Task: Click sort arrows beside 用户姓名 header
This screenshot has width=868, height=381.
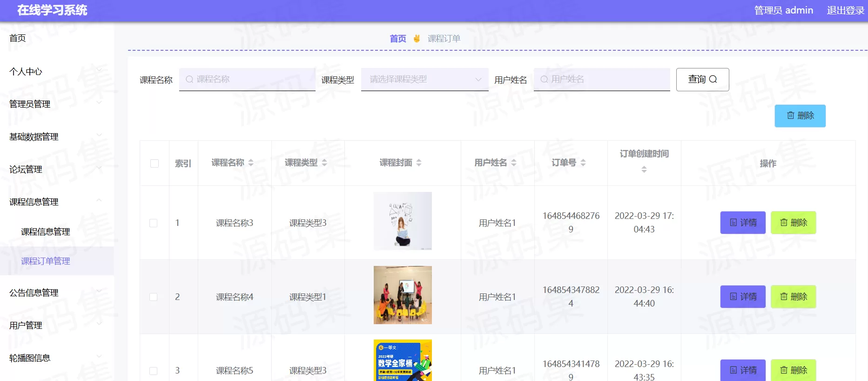Action: tap(514, 163)
